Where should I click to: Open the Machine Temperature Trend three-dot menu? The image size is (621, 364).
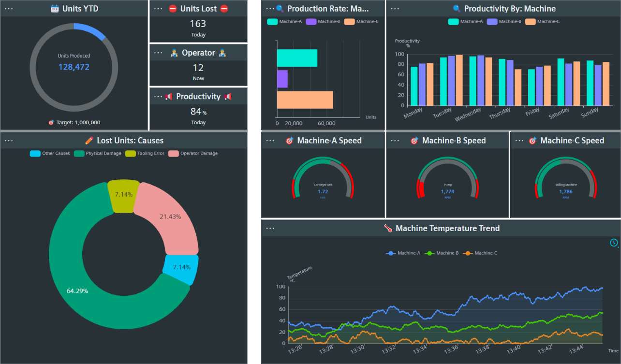[270, 228]
